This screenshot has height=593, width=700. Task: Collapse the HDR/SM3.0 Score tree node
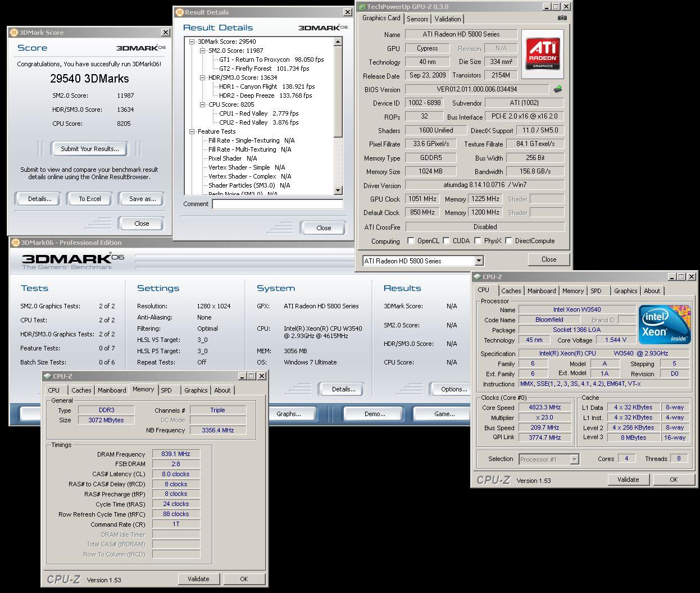[x=202, y=77]
